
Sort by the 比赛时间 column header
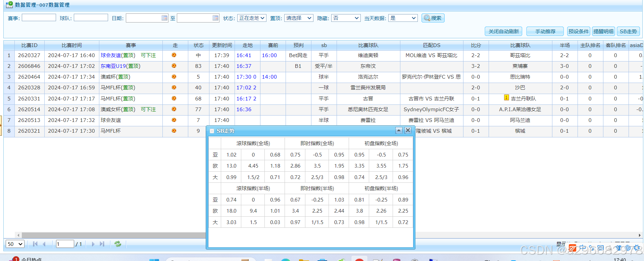click(71, 45)
